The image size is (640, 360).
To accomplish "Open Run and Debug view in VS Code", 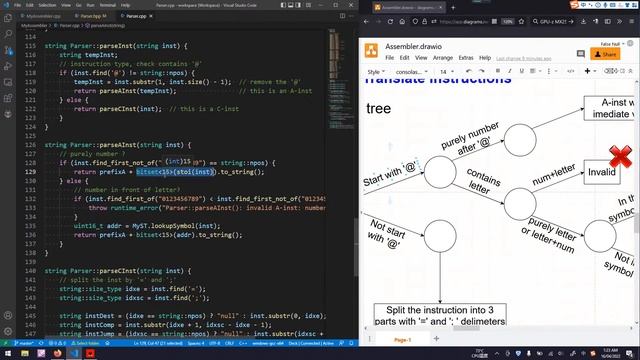I will (x=8, y=67).
